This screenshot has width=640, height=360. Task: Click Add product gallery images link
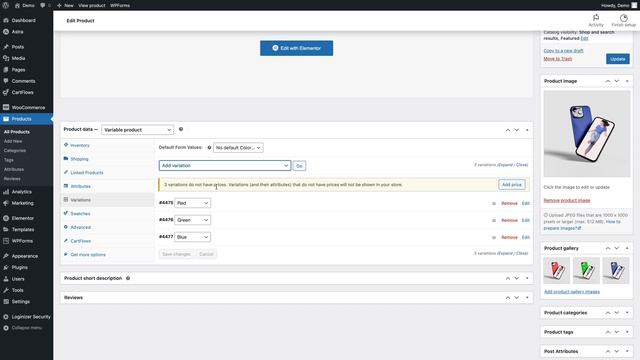coord(572,292)
